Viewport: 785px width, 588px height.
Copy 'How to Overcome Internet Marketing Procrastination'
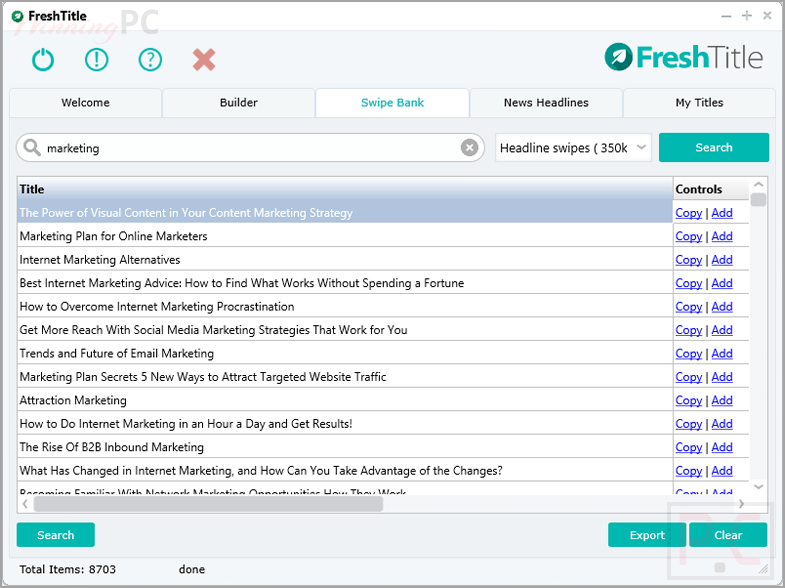click(x=688, y=307)
